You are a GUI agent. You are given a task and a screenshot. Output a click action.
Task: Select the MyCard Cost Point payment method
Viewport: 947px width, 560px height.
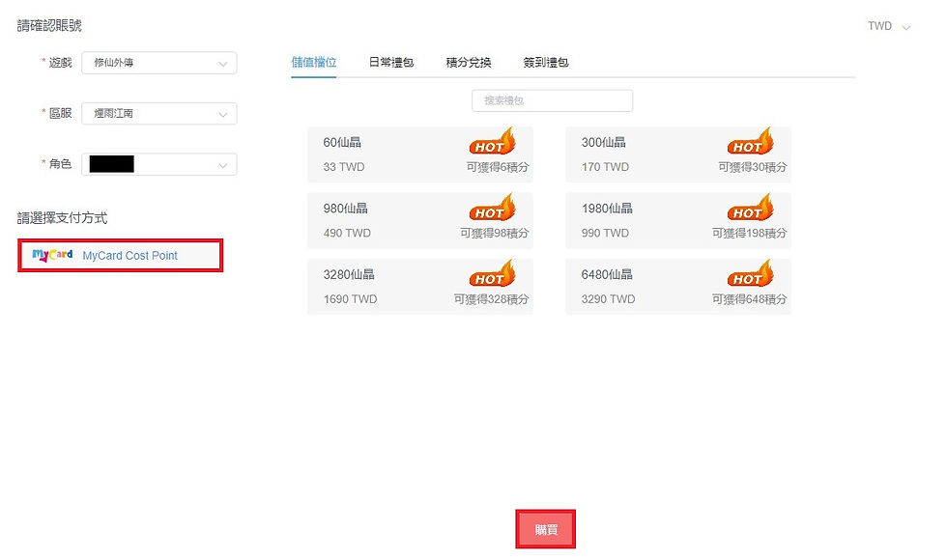pyautogui.click(x=120, y=255)
